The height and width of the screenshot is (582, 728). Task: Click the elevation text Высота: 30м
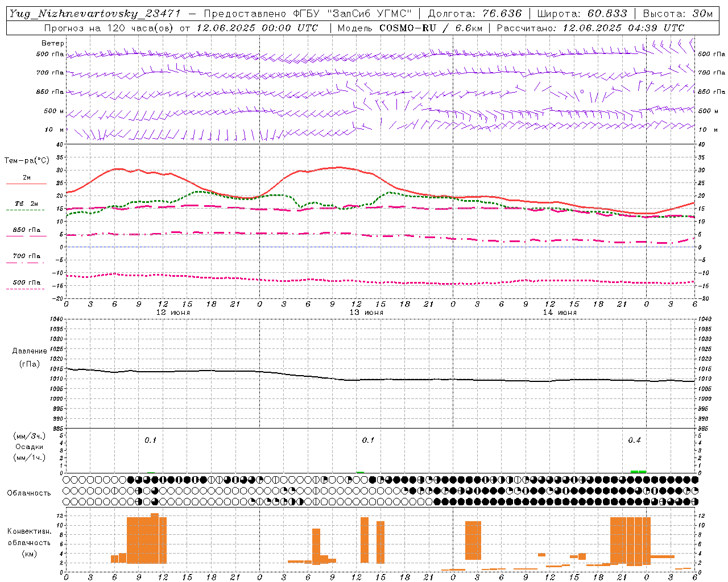point(678,14)
